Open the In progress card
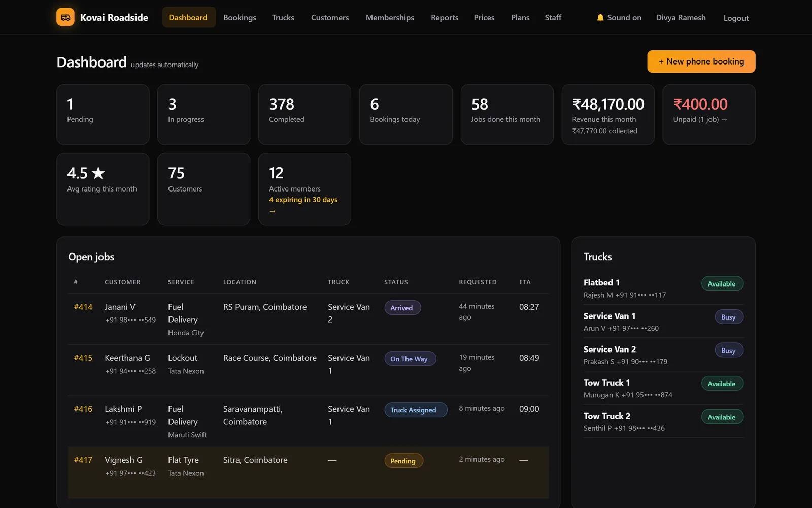The width and height of the screenshot is (812, 508). 204,114
